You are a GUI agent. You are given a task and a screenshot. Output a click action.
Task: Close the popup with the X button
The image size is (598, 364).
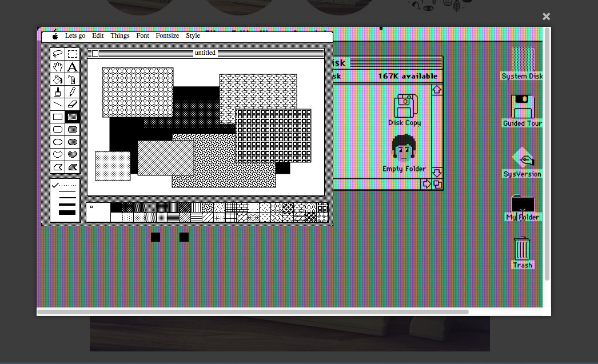[x=546, y=17]
